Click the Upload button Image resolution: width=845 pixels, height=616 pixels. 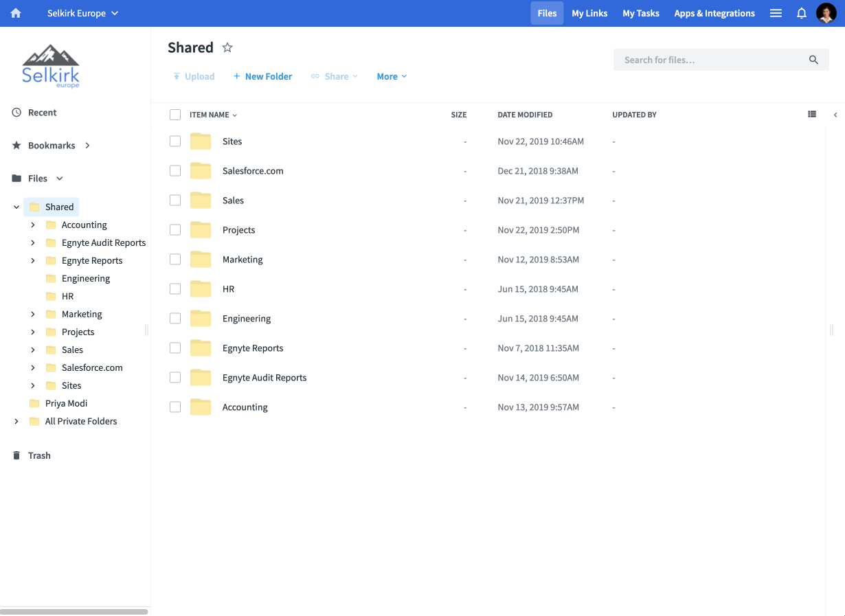(x=194, y=76)
